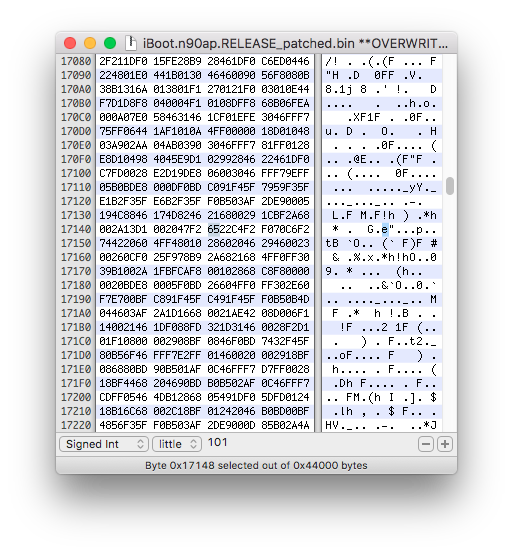Click hex group FFF7E2FF at row 171D0
This screenshot has height=554, width=513.
[x=177, y=355]
